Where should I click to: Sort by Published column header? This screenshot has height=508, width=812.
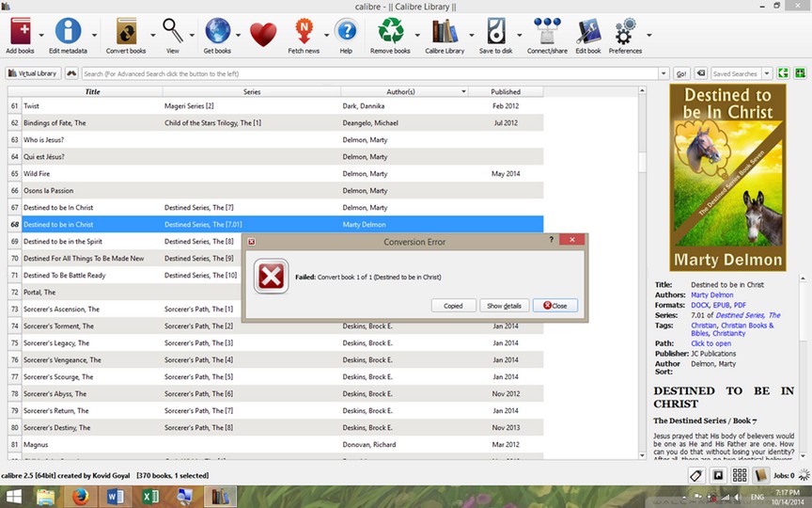[x=506, y=92]
